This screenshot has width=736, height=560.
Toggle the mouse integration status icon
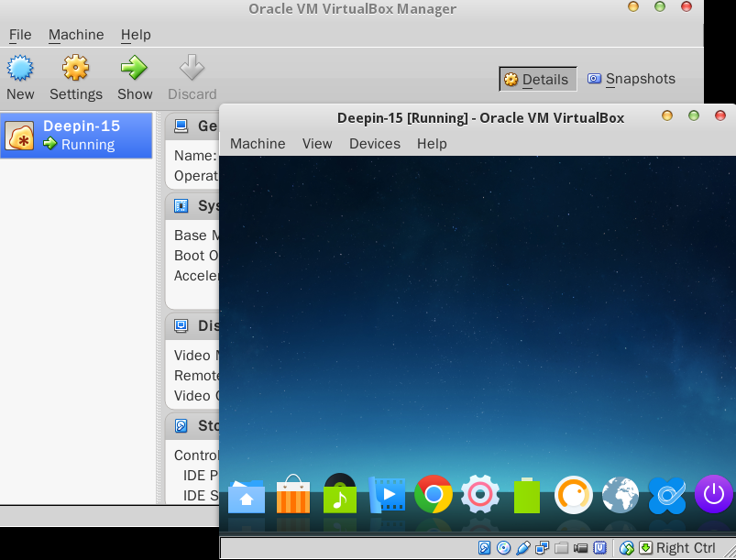[x=627, y=548]
